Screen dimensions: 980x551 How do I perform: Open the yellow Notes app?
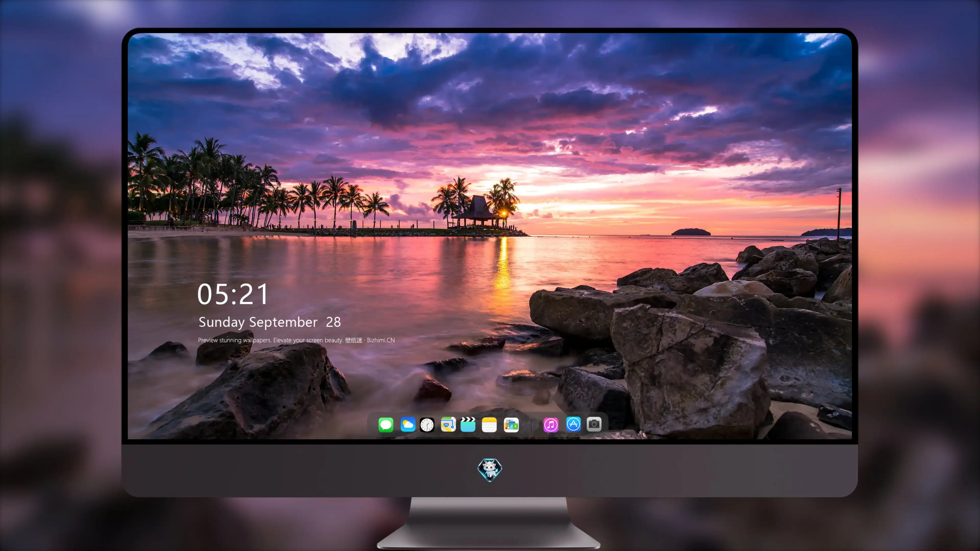(489, 424)
